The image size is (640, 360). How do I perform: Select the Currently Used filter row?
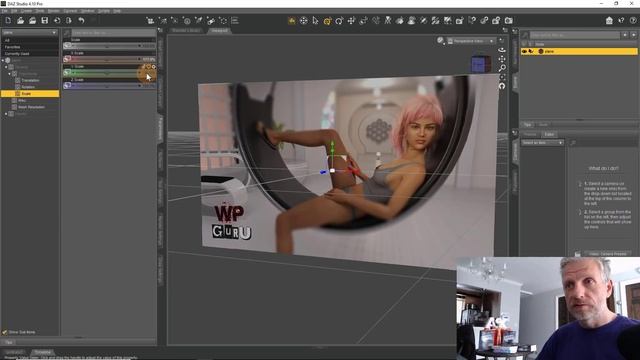click(x=30, y=53)
